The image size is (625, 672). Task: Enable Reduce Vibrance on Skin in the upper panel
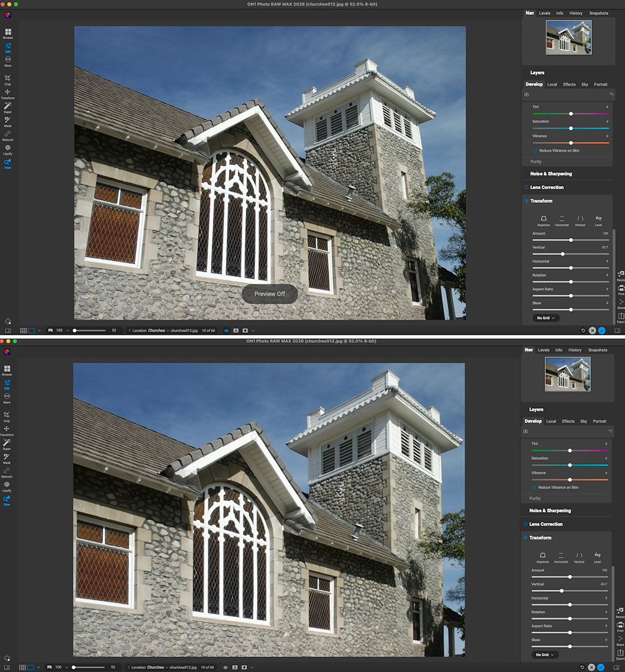535,151
